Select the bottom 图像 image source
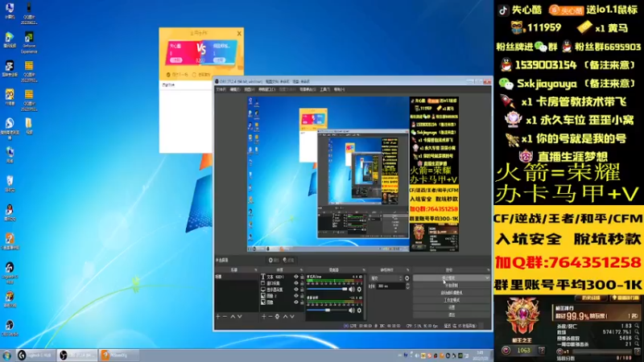644x362 pixels. point(282,302)
